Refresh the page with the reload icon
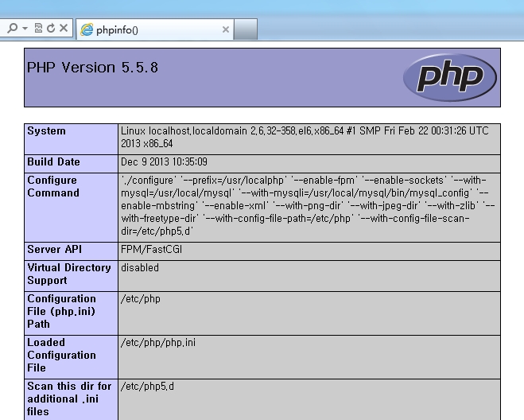This screenshot has height=420, width=524. 51,28
